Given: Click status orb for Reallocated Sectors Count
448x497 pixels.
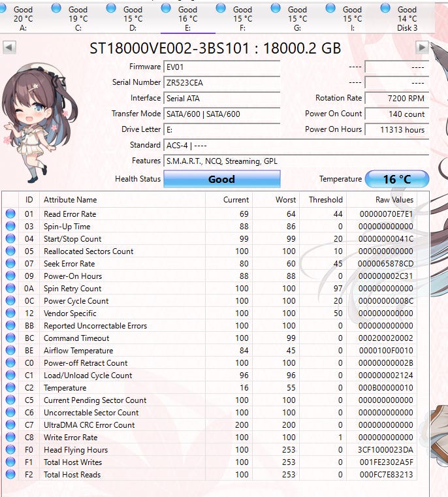Looking at the screenshot, I should 10,251.
